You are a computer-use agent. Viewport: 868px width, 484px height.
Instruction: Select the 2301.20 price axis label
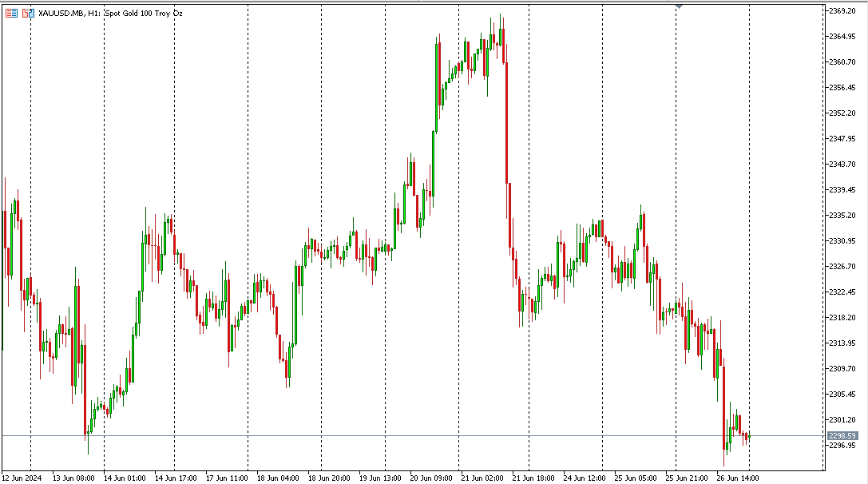point(842,420)
